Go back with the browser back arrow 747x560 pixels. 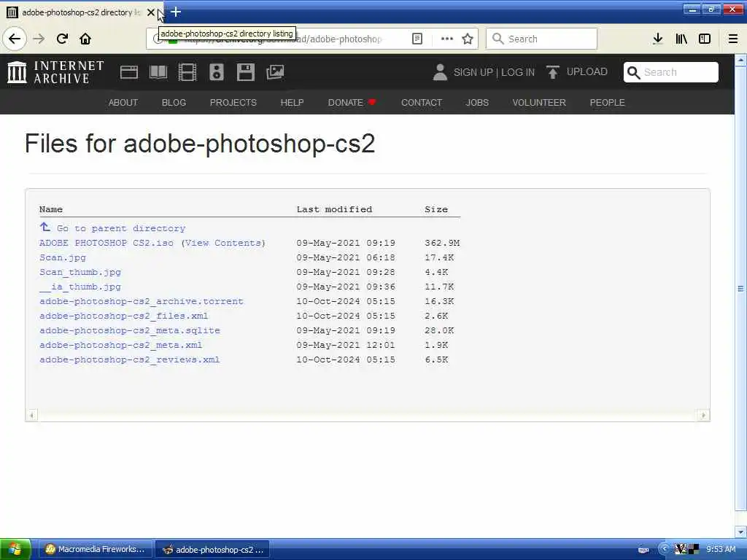pyautogui.click(x=15, y=39)
